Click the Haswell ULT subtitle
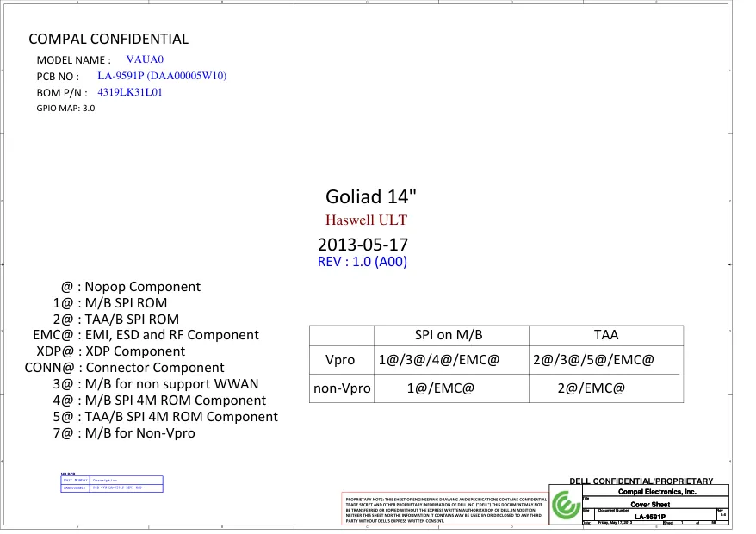The height and width of the screenshot is (534, 756). tap(366, 220)
